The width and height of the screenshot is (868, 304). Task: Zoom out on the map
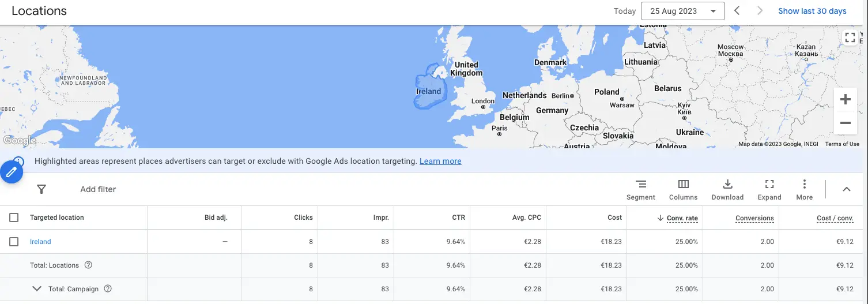[x=846, y=123]
